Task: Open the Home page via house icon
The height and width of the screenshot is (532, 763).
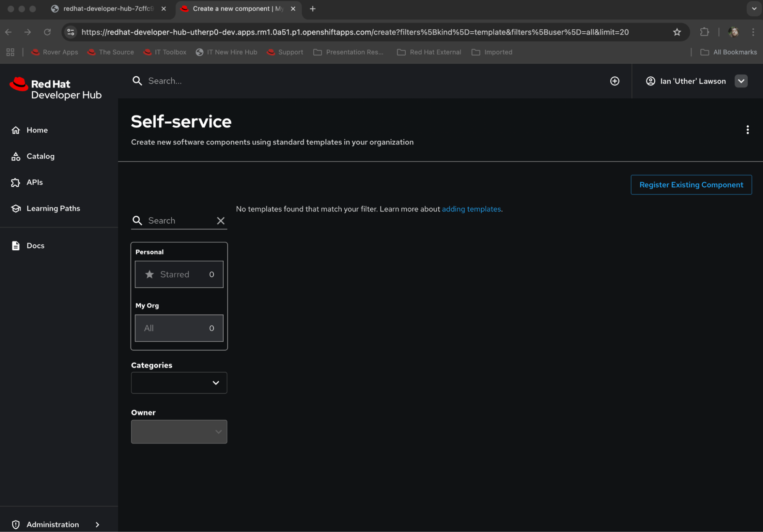Action: (x=16, y=130)
